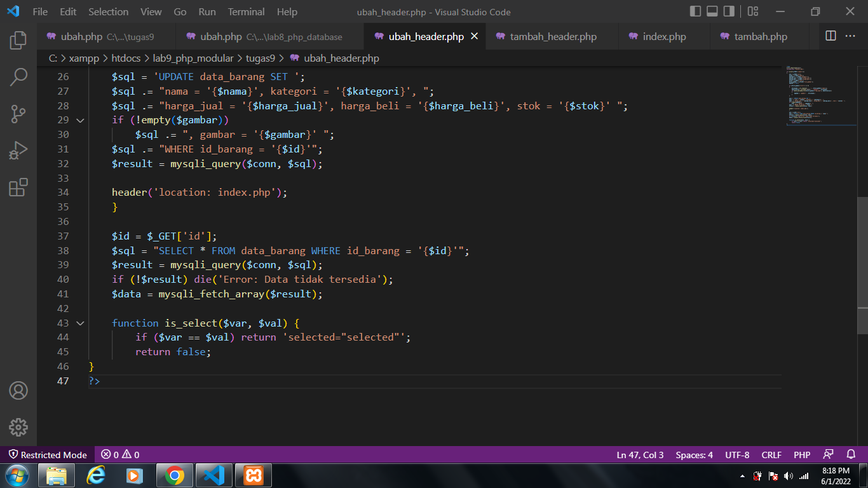Click the Windows Start button
This screenshot has height=488, width=868.
[x=17, y=475]
